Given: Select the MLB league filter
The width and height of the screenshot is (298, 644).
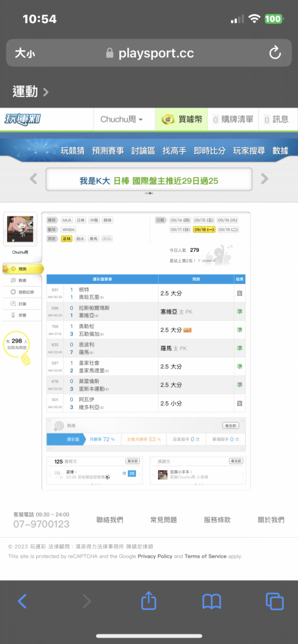Looking at the screenshot, I should [66, 220].
